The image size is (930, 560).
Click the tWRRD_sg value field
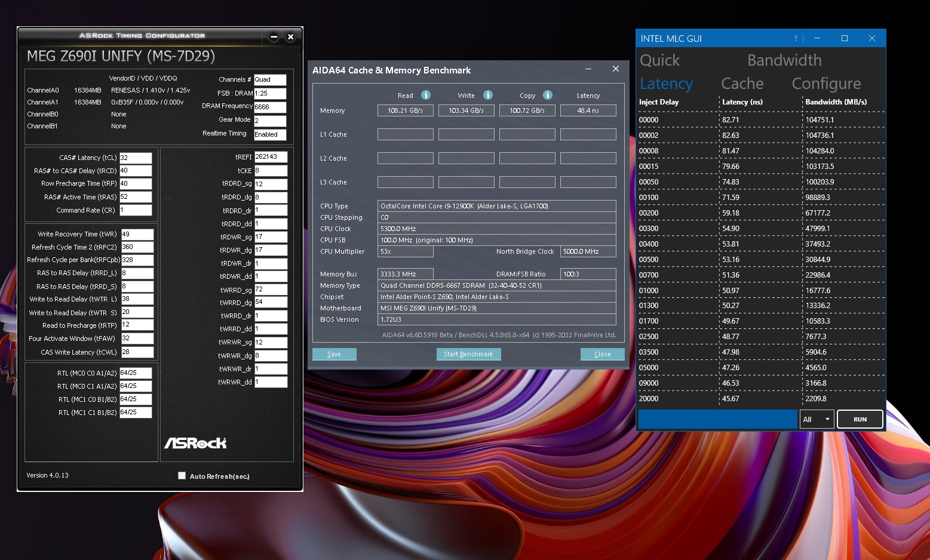(x=271, y=290)
